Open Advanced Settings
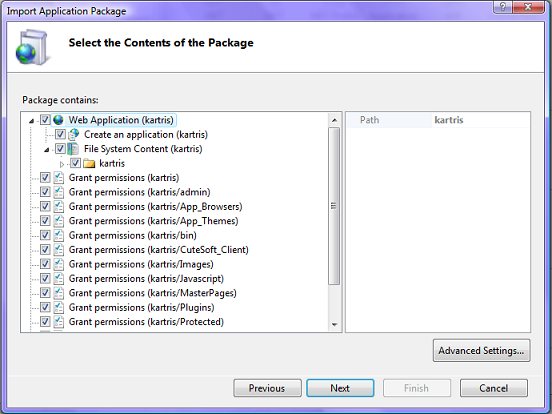The image size is (552, 414). pos(481,351)
